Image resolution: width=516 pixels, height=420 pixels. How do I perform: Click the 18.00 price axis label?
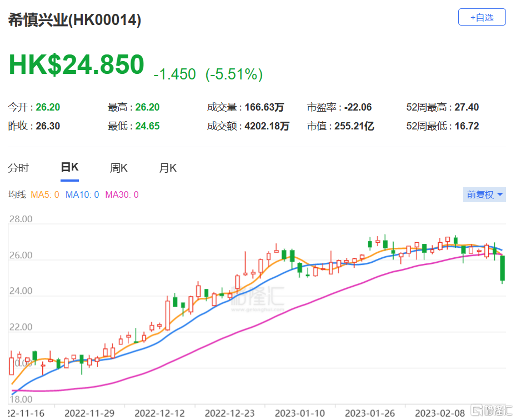tap(21, 399)
